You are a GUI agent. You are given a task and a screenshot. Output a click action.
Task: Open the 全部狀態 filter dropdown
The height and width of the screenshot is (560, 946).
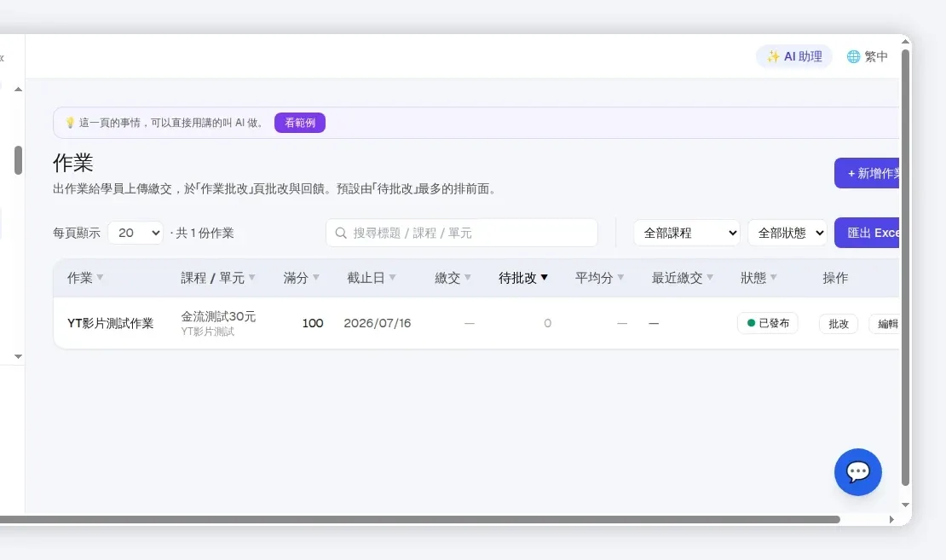click(787, 233)
